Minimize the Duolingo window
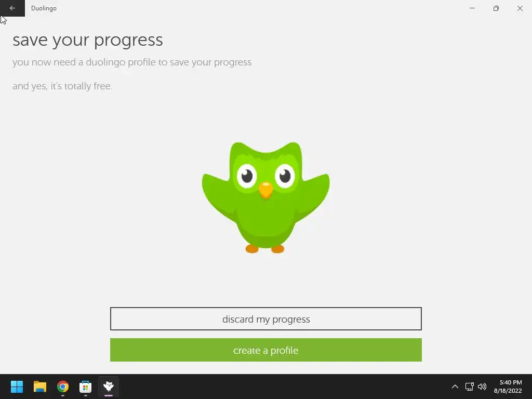 [x=472, y=8]
